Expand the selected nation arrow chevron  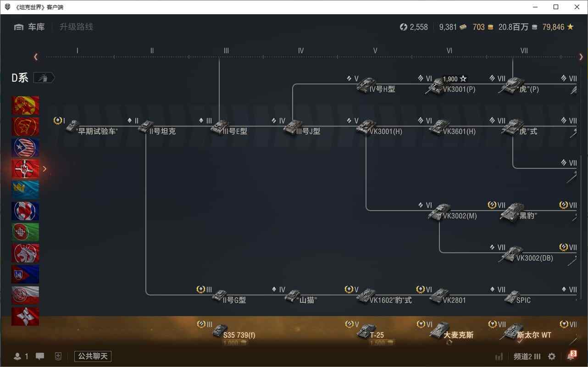pyautogui.click(x=44, y=169)
